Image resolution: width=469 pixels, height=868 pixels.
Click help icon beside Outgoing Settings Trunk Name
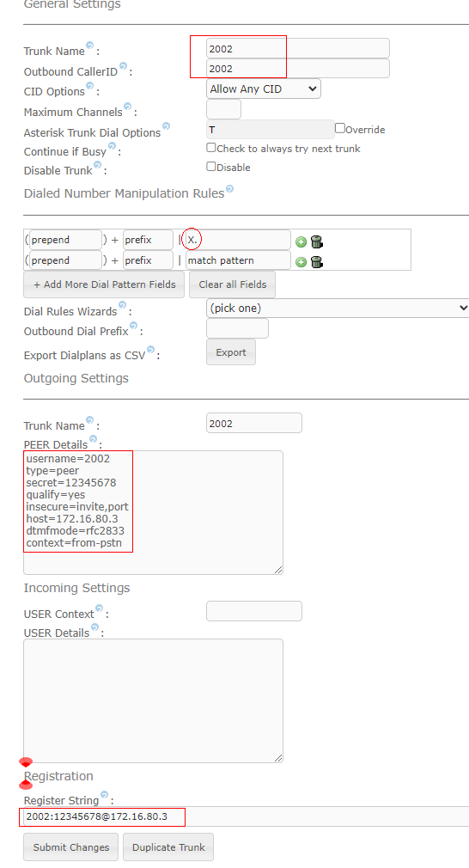tap(89, 420)
